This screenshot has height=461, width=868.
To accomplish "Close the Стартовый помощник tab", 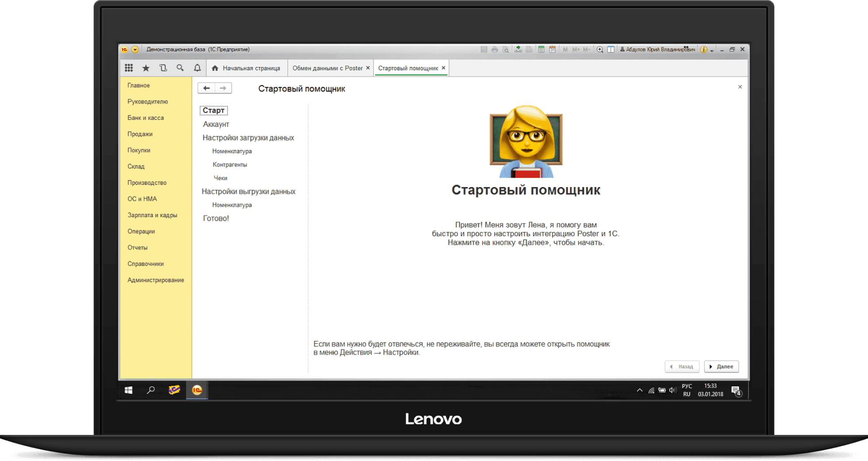I will [443, 68].
